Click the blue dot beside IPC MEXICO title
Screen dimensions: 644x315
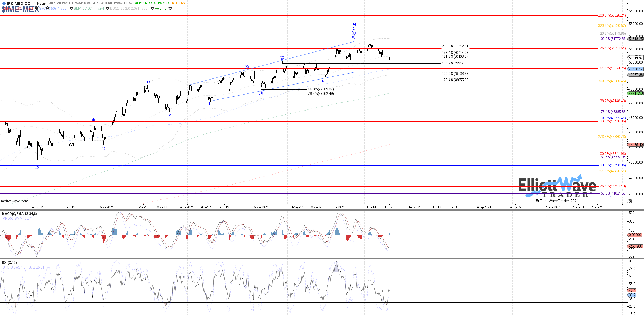3,3
